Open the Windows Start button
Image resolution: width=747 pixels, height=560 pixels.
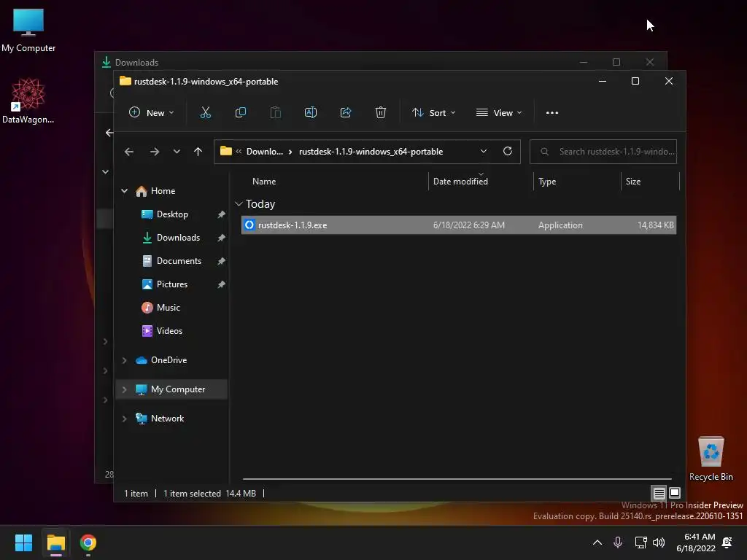pos(23,542)
